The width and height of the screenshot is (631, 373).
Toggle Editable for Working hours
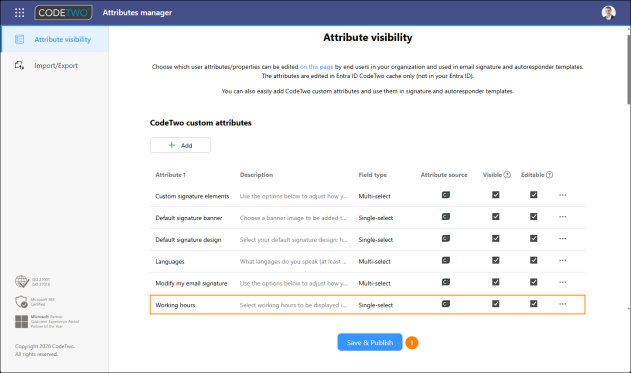[534, 303]
